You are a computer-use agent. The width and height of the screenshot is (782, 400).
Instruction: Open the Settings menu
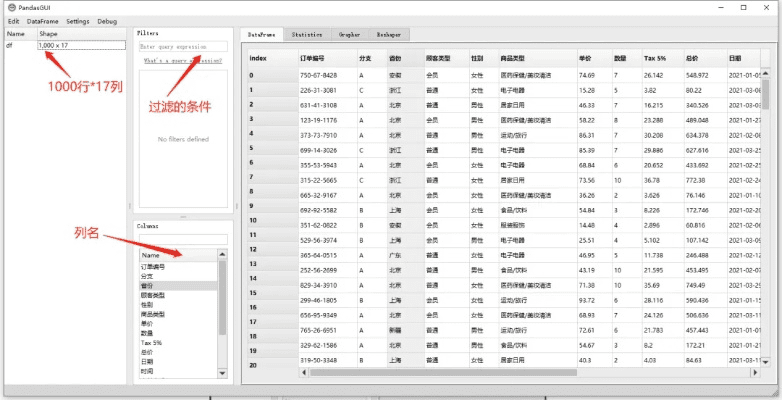click(x=77, y=21)
